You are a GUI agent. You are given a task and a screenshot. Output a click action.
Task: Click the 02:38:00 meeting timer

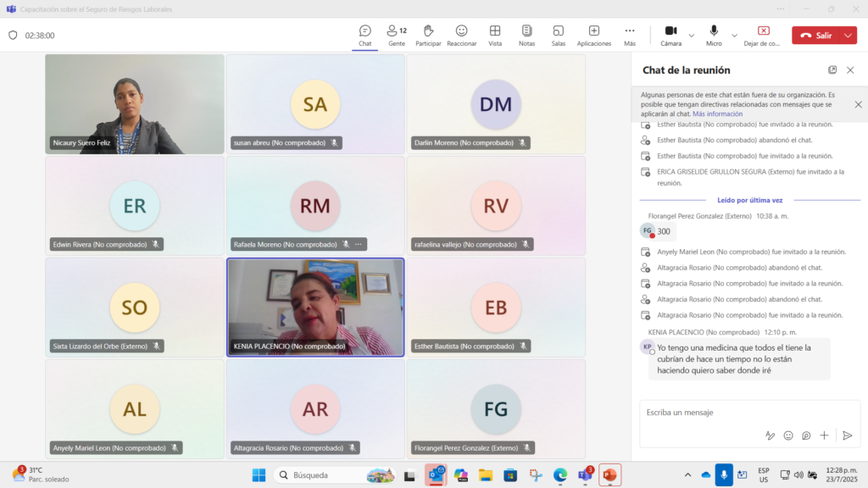click(40, 36)
